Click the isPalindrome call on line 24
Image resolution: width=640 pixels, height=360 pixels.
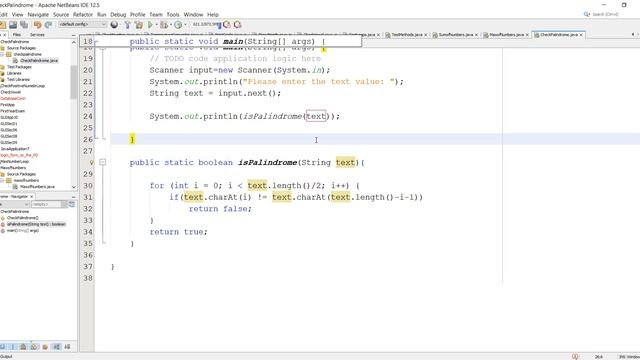pyautogui.click(x=272, y=116)
